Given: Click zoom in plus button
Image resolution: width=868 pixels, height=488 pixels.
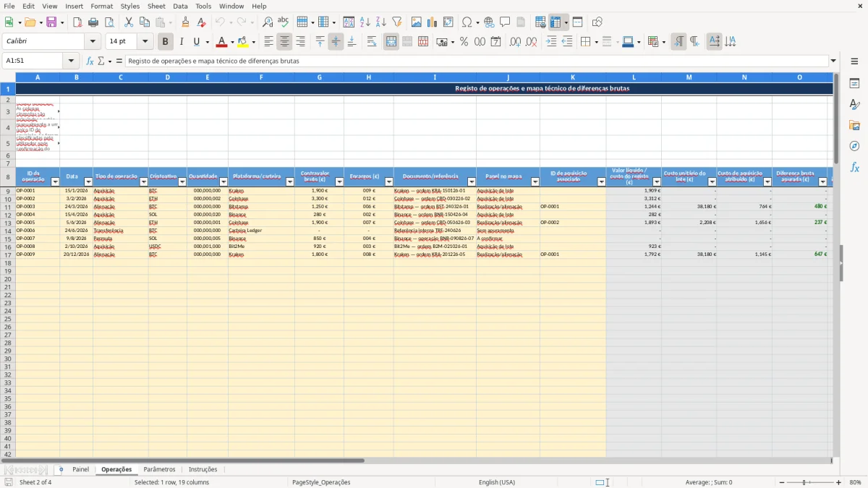Looking at the screenshot, I should click(839, 482).
